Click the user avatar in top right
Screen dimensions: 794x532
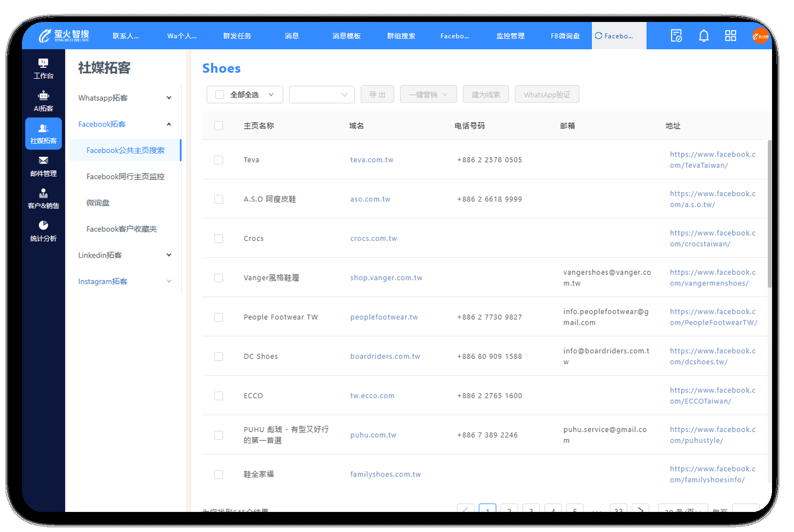[760, 36]
